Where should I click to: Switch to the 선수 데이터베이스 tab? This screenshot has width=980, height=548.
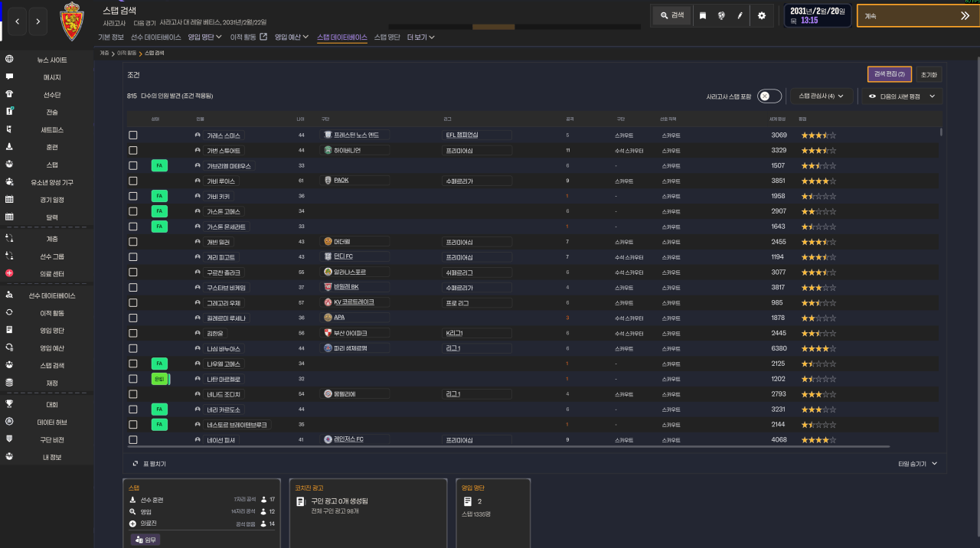coord(156,37)
